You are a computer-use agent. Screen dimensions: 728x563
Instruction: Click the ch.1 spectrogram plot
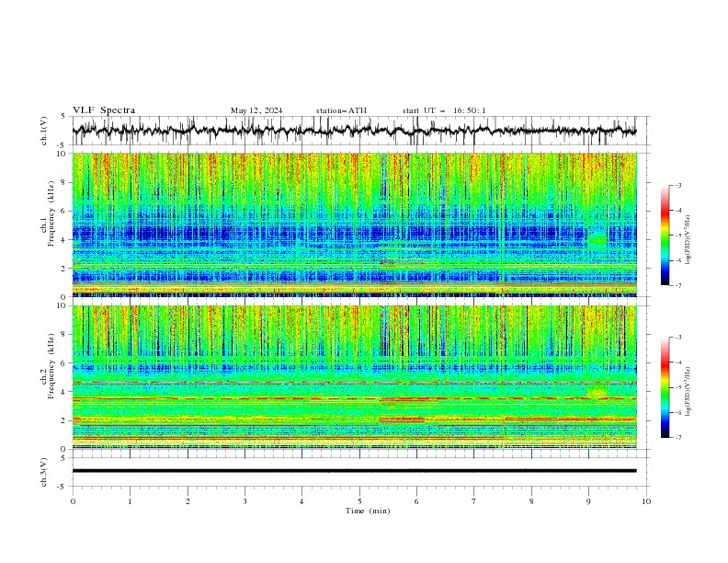pyautogui.click(x=355, y=224)
